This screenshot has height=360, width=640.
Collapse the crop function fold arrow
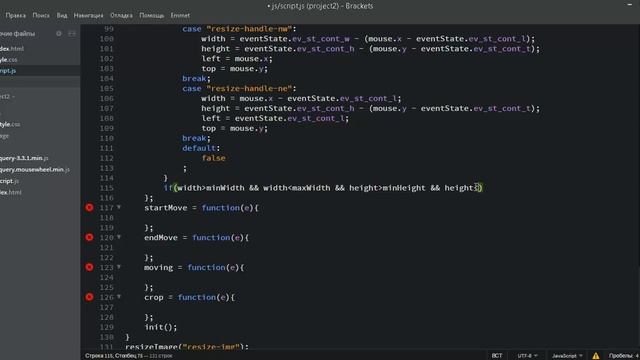(x=119, y=297)
